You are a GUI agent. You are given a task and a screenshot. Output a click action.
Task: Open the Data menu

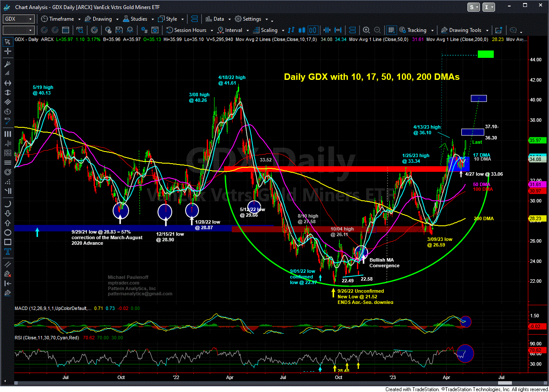coord(215,19)
